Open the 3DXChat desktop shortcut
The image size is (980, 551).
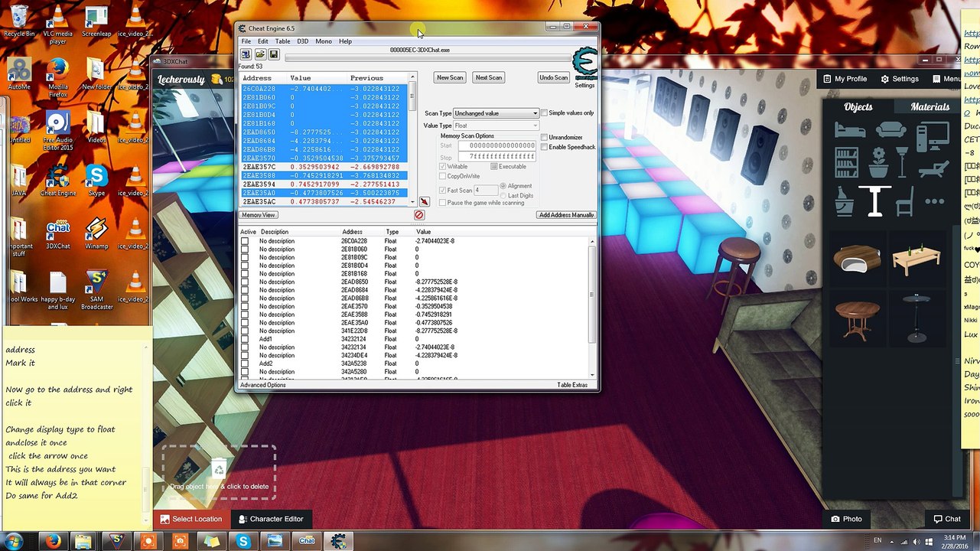click(58, 235)
